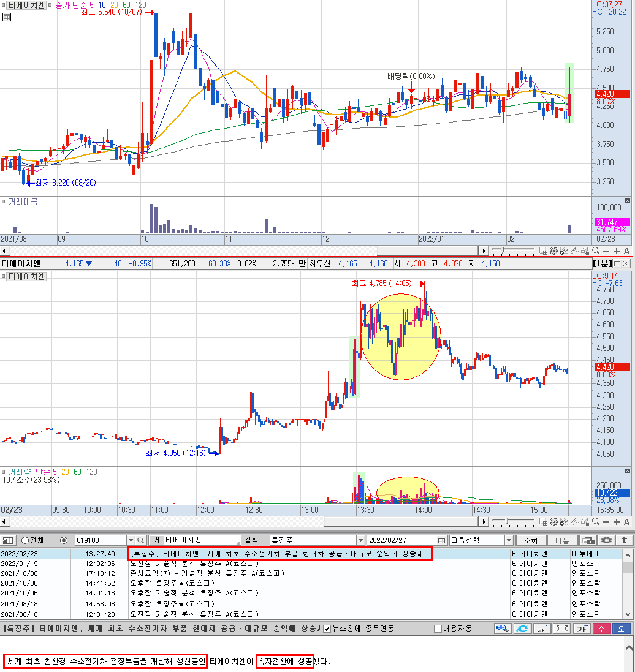Open the 그룹선택 dropdown

[x=509, y=540]
